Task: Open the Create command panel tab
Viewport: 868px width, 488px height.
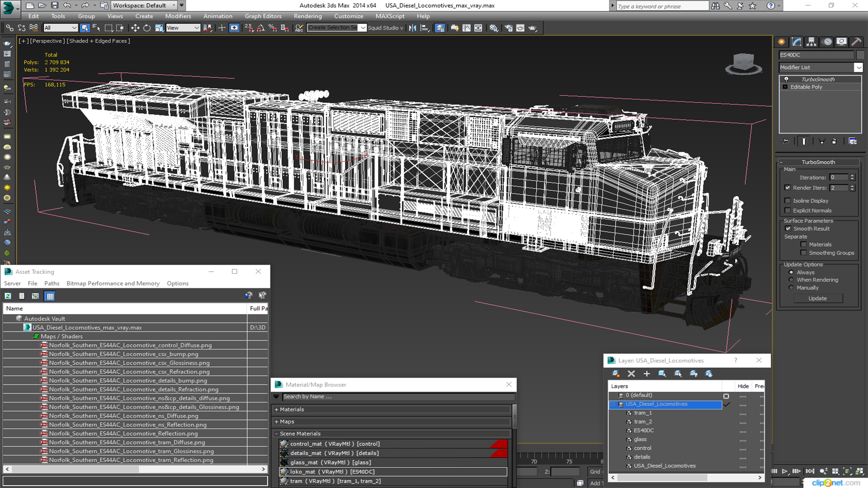Action: (x=782, y=42)
